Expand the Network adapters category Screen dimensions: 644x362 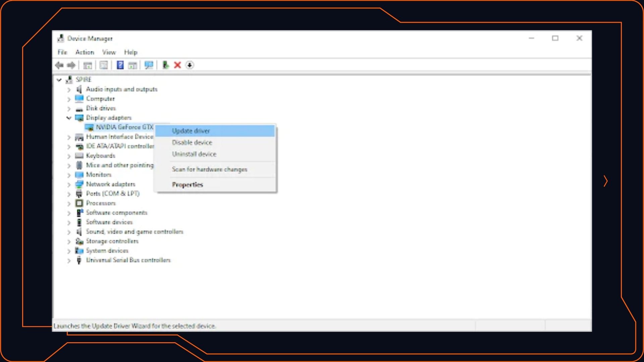(x=69, y=185)
